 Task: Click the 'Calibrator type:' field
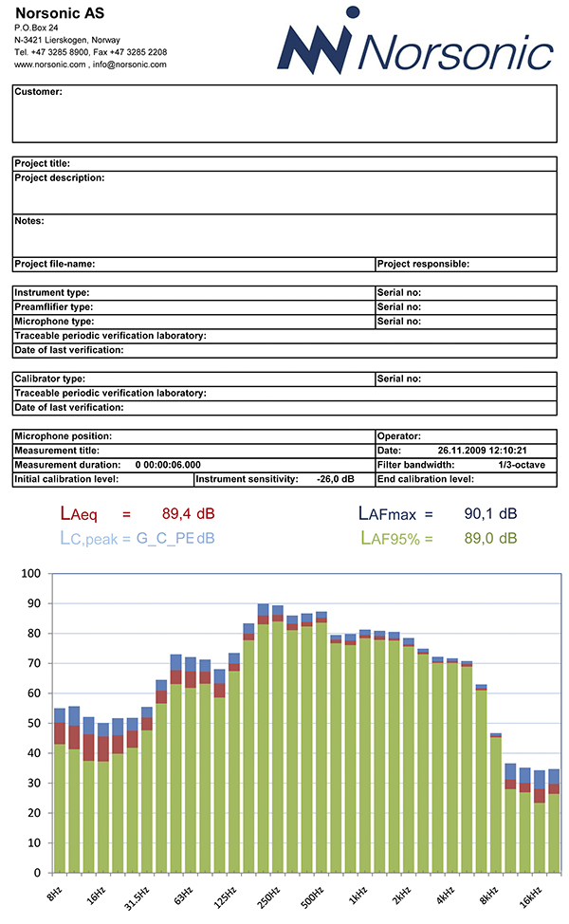(x=193, y=379)
